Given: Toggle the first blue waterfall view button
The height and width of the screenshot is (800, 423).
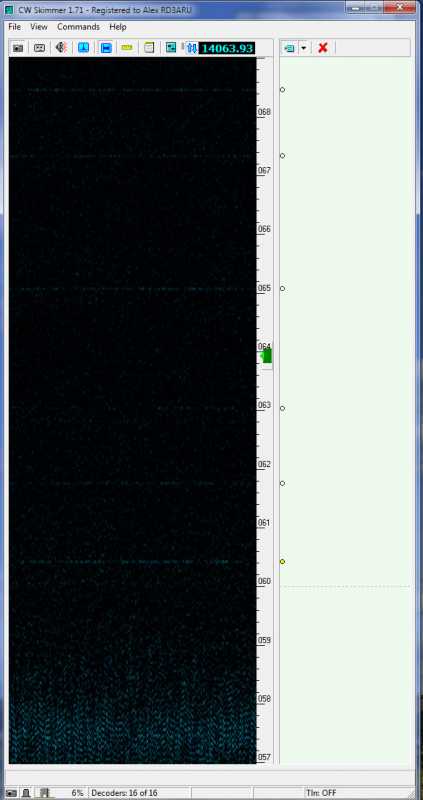Looking at the screenshot, I should [x=84, y=48].
